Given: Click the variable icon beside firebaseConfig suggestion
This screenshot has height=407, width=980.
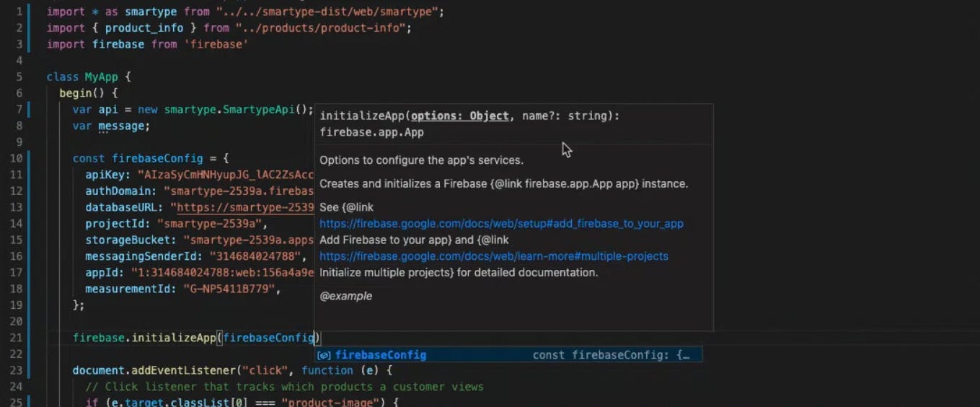Looking at the screenshot, I should pos(325,355).
